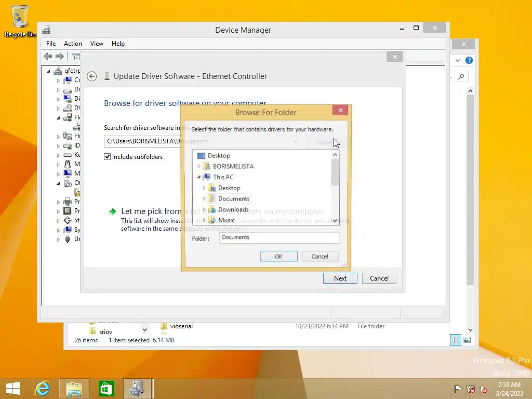Select Desktop root in folder tree

219,155
